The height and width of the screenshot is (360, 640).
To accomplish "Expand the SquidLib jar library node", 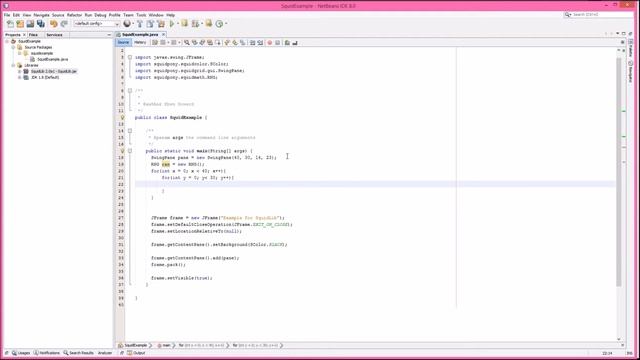I will (x=19, y=71).
